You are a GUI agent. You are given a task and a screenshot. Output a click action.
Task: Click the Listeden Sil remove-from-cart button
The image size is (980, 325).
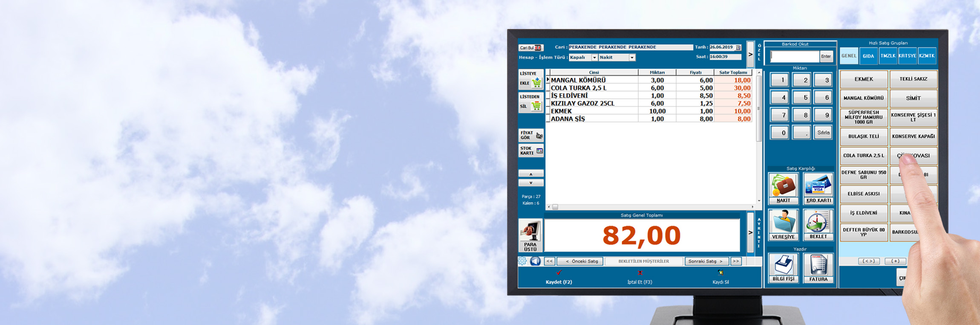click(531, 102)
